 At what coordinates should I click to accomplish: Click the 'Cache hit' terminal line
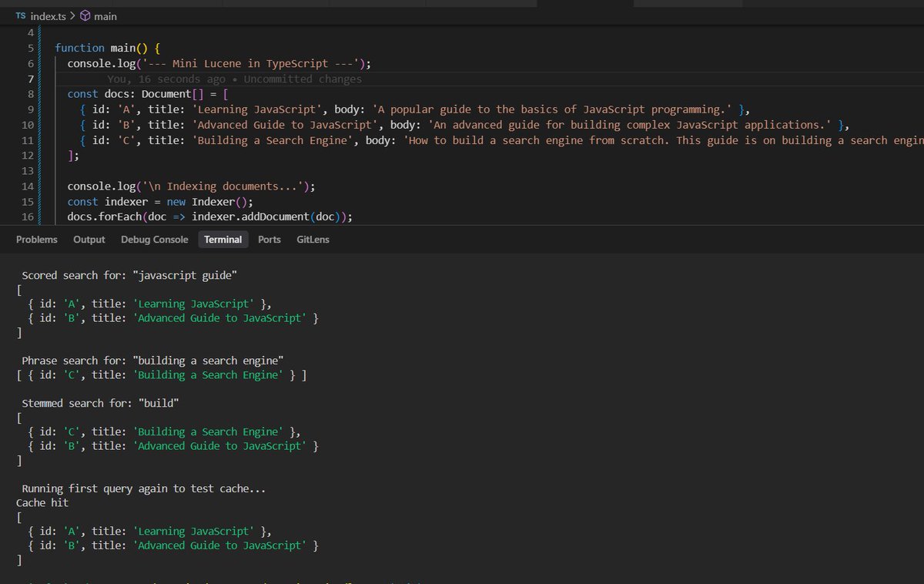pyautogui.click(x=42, y=502)
